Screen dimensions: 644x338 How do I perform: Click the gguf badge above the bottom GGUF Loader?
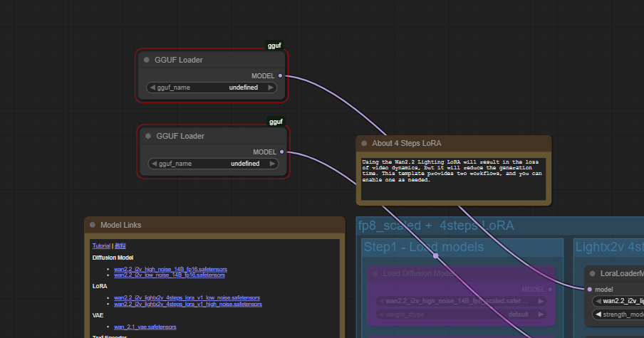click(276, 122)
